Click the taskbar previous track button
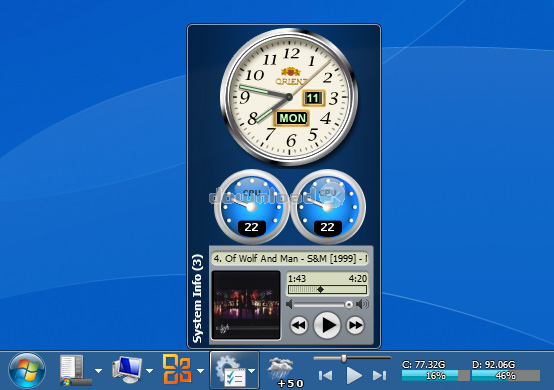The height and width of the screenshot is (390, 554). pyautogui.click(x=325, y=376)
